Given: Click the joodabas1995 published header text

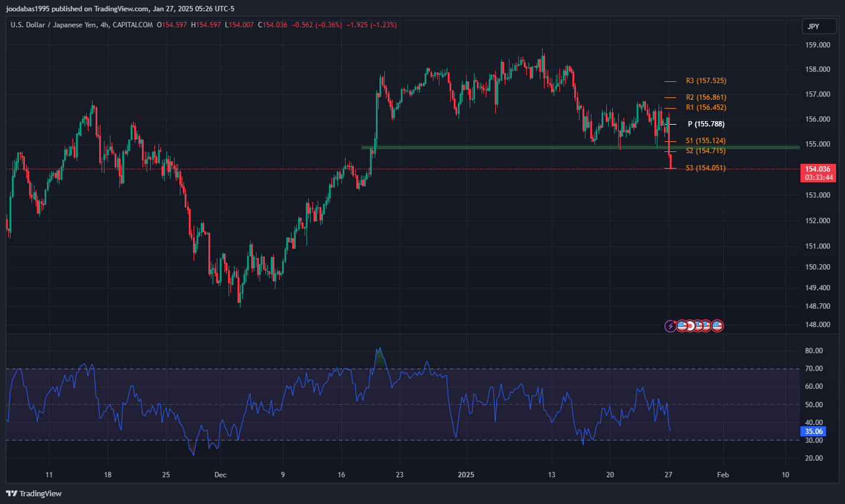Looking at the screenshot, I should click(x=121, y=9).
